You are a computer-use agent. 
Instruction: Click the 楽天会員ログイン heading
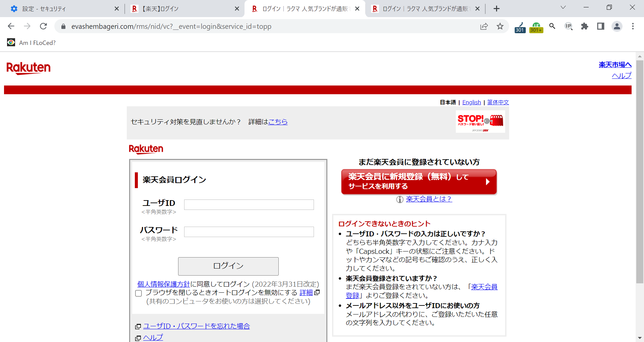[174, 180]
